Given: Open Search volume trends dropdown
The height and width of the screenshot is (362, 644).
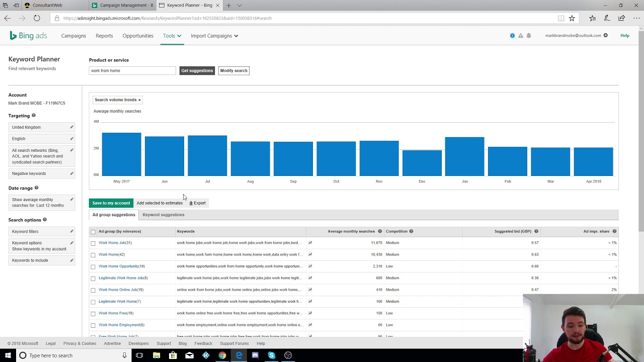Looking at the screenshot, I should (118, 100).
